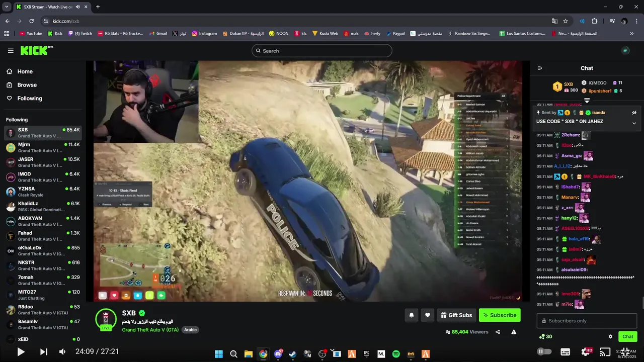Open Chrome extensions puzzle icon
Viewport: 644px width, 362px height.
594,21
